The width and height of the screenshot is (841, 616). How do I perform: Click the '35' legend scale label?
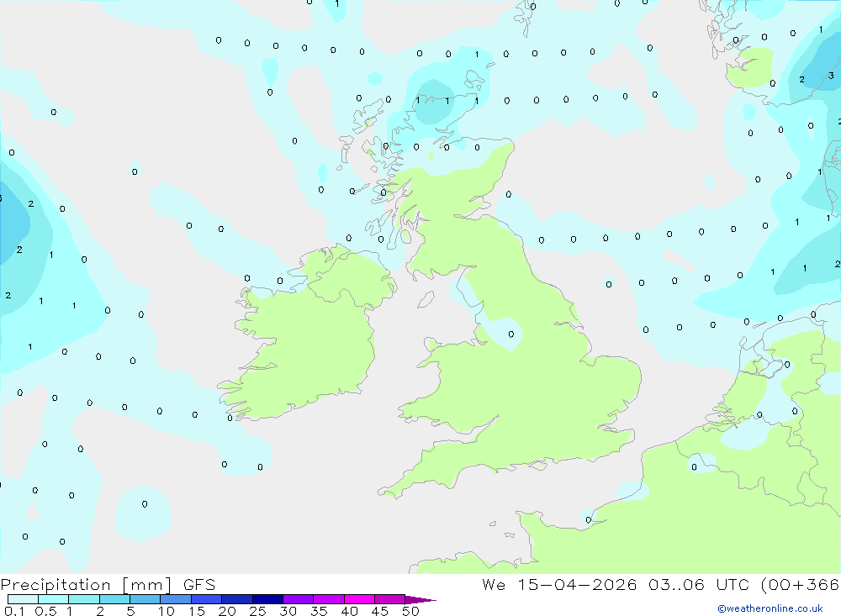point(319,611)
